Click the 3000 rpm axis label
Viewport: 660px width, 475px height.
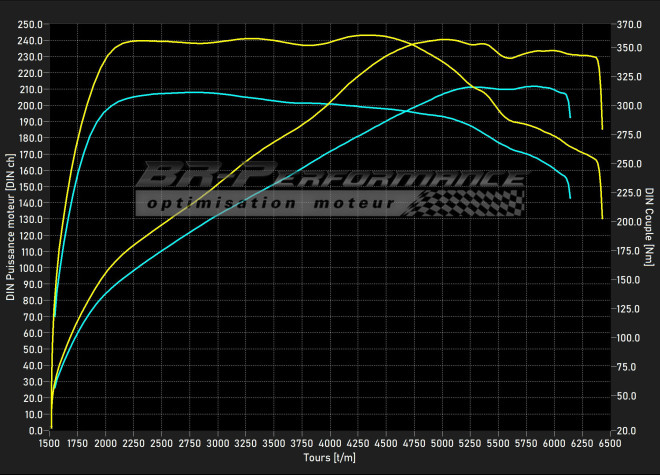point(218,443)
